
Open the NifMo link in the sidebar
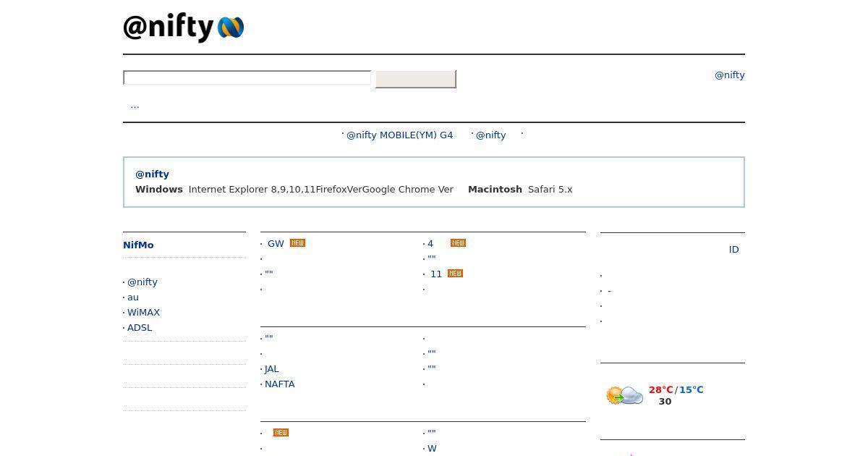138,245
